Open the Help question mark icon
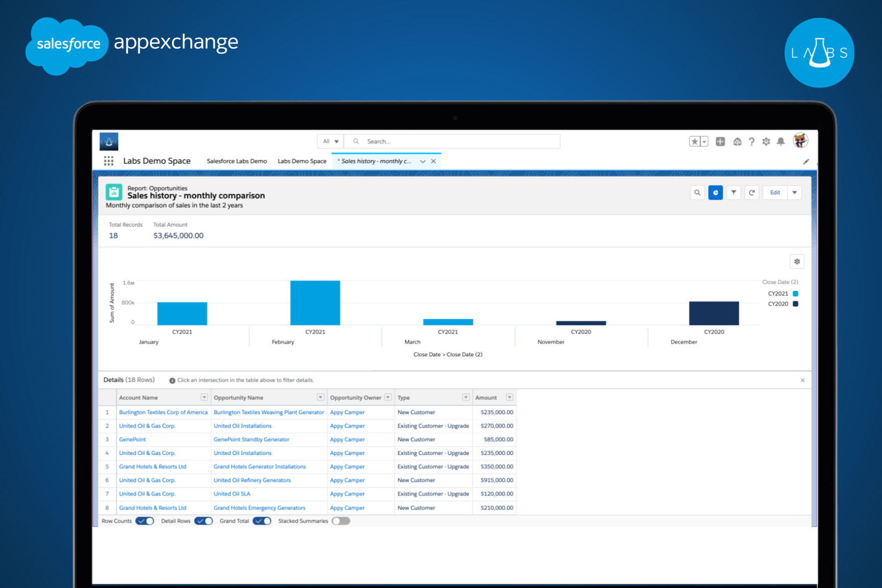The image size is (882, 588). coord(751,141)
